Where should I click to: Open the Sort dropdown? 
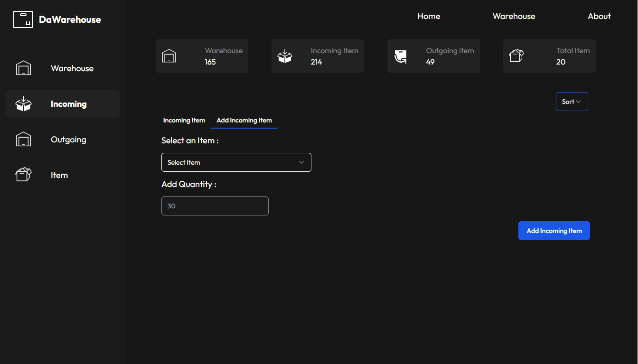click(x=572, y=102)
